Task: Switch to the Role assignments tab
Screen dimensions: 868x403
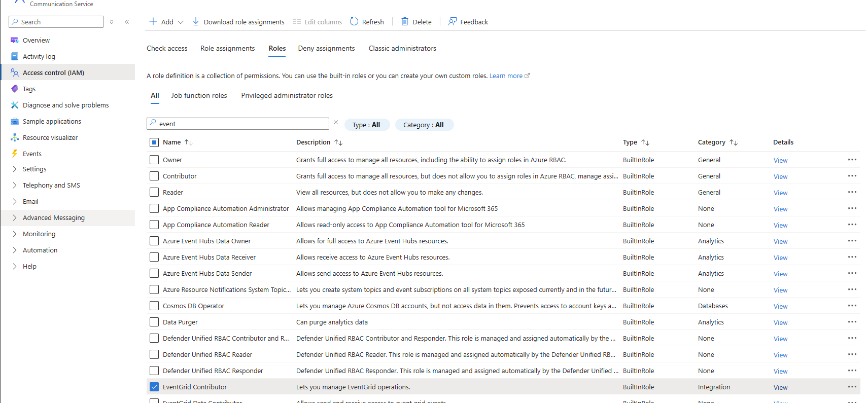Action: tap(227, 48)
